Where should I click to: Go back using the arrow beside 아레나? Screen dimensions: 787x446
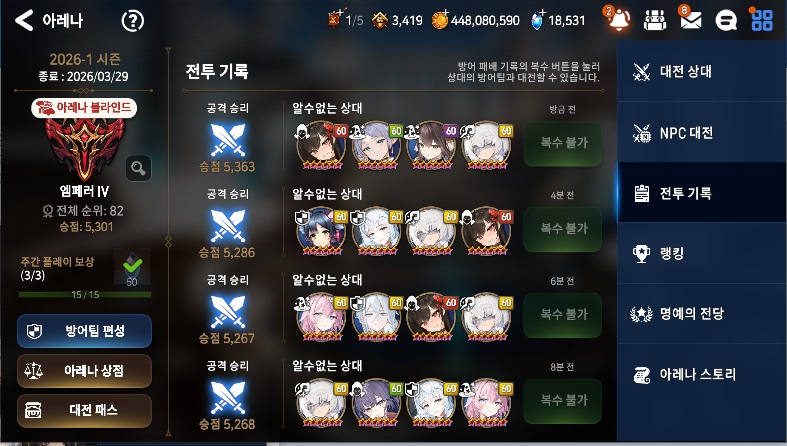[x=24, y=21]
